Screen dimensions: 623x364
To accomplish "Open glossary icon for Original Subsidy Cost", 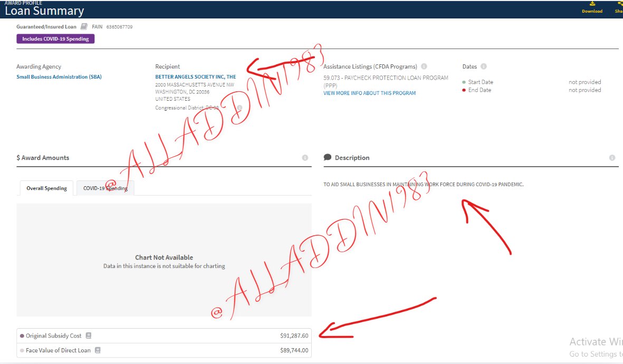I will click(89, 336).
